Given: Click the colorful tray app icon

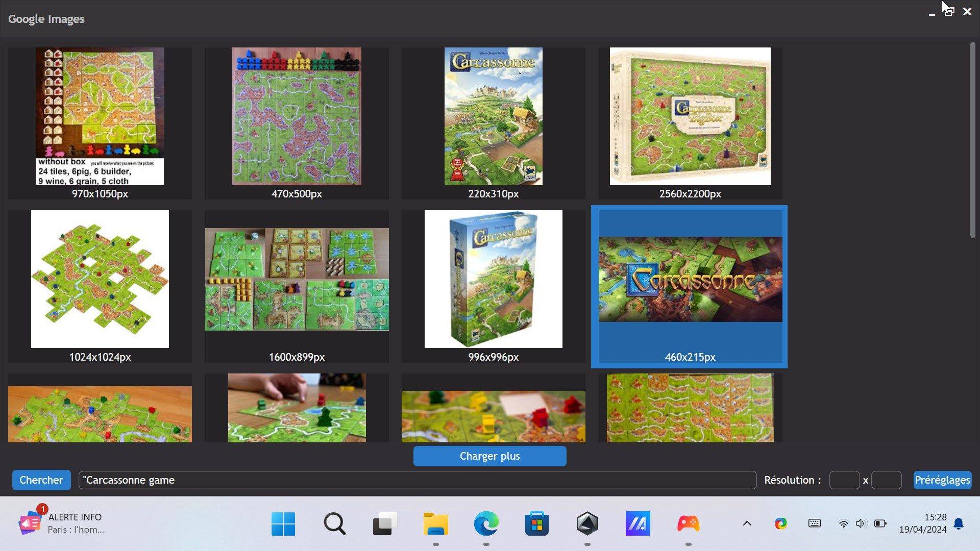Looking at the screenshot, I should point(780,523).
